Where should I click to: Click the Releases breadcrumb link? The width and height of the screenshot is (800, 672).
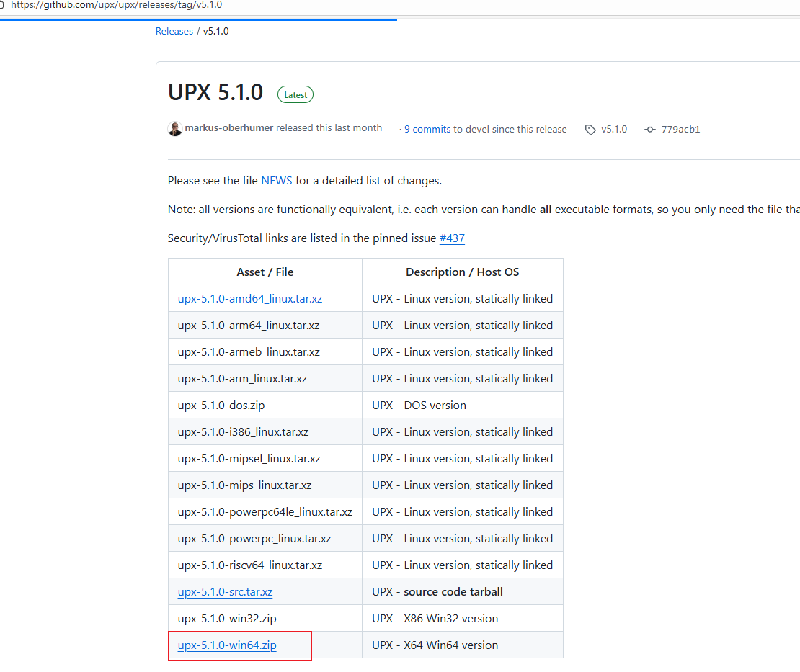174,31
